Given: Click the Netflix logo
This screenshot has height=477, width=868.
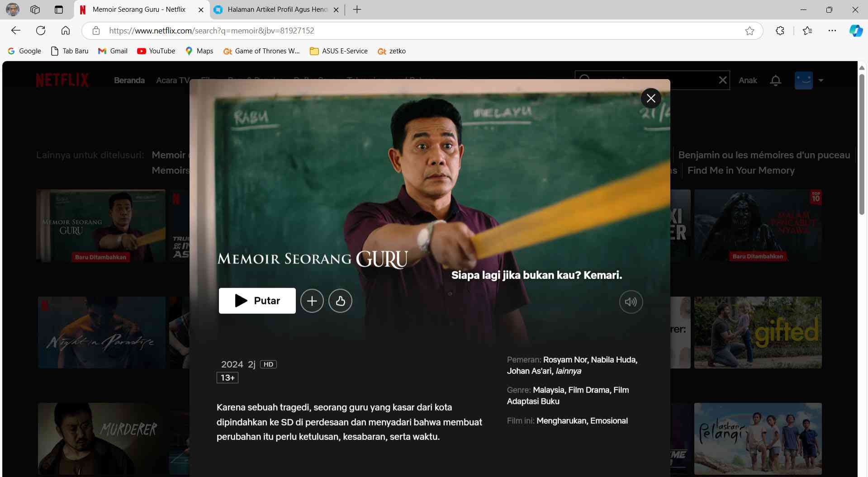Looking at the screenshot, I should pyautogui.click(x=62, y=80).
